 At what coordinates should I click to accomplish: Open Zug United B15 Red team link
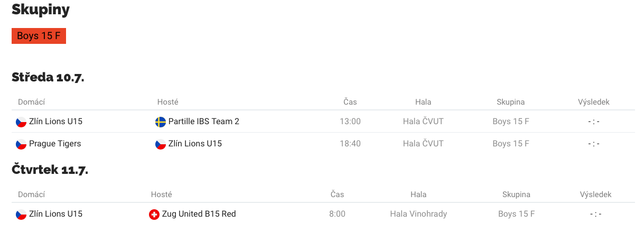click(199, 214)
